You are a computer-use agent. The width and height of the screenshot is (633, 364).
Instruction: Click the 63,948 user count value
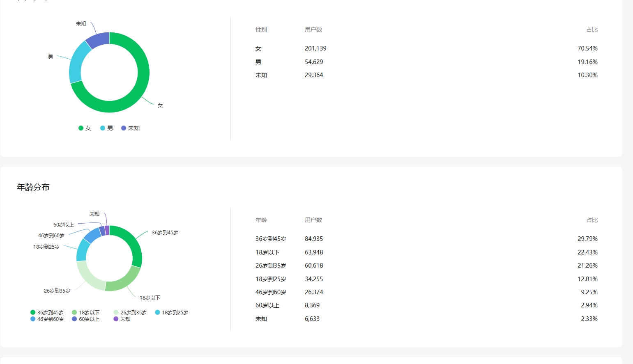314,252
